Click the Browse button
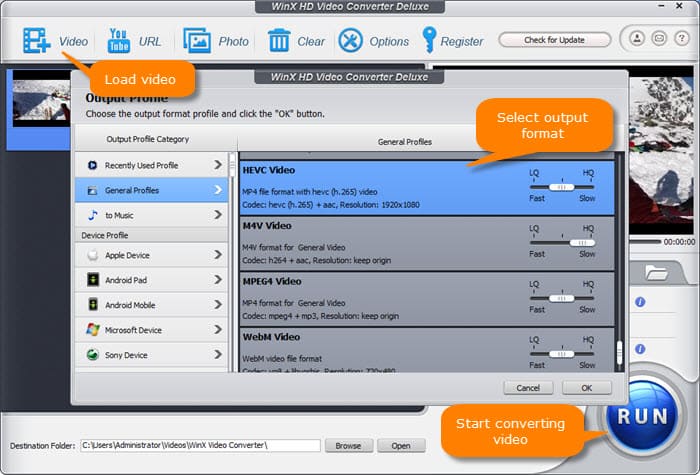The width and height of the screenshot is (700, 475). [x=348, y=446]
